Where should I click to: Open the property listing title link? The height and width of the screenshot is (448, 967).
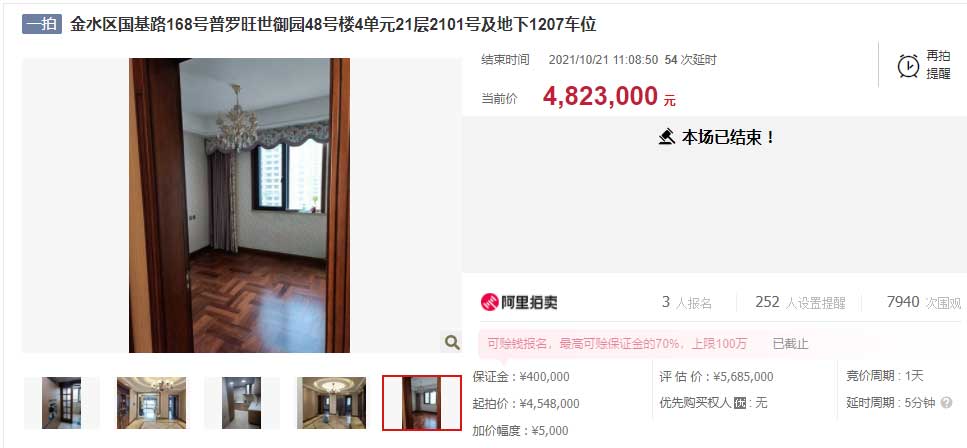point(333,25)
